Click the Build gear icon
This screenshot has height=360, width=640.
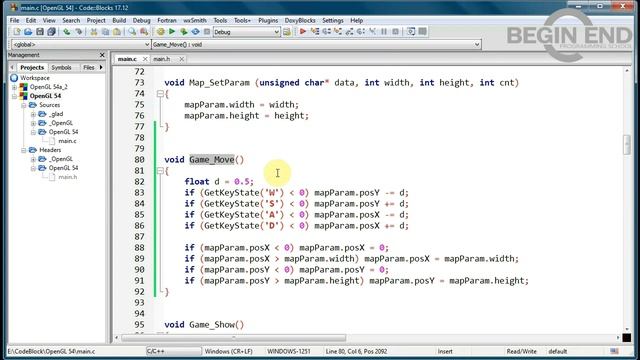[x=161, y=32]
